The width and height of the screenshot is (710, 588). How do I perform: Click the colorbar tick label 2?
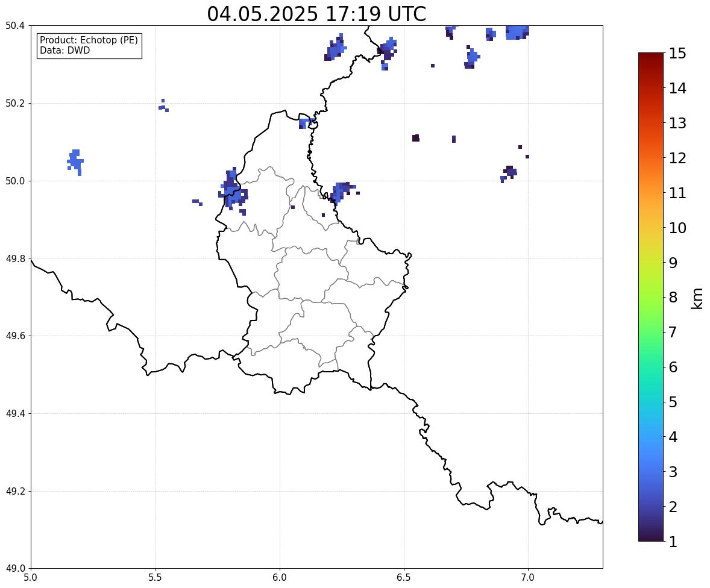click(673, 507)
